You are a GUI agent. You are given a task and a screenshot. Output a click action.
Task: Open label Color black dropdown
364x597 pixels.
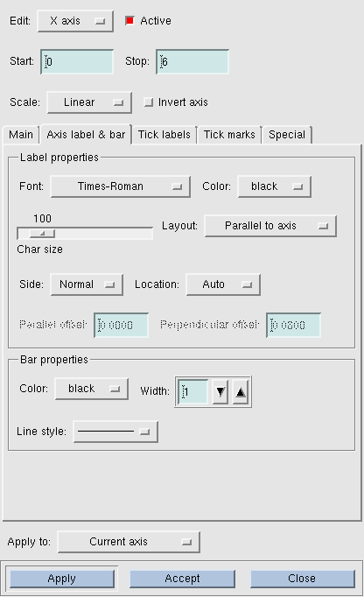click(274, 186)
